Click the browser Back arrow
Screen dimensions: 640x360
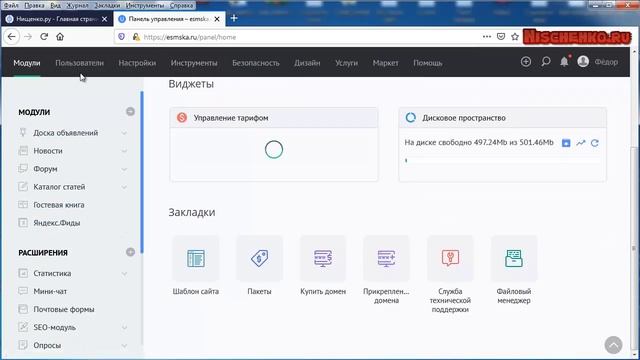tap(11, 37)
